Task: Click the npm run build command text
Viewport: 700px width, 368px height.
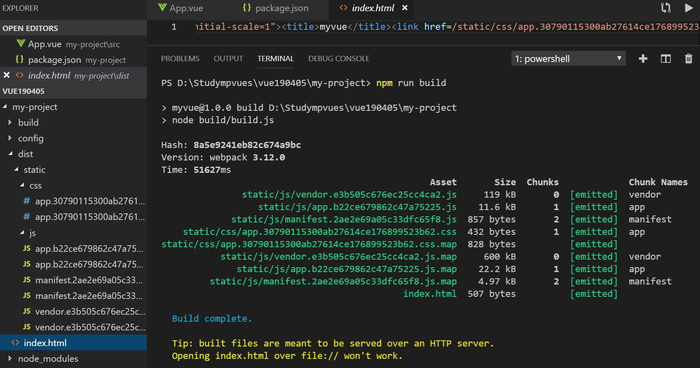Action: pyautogui.click(x=411, y=83)
